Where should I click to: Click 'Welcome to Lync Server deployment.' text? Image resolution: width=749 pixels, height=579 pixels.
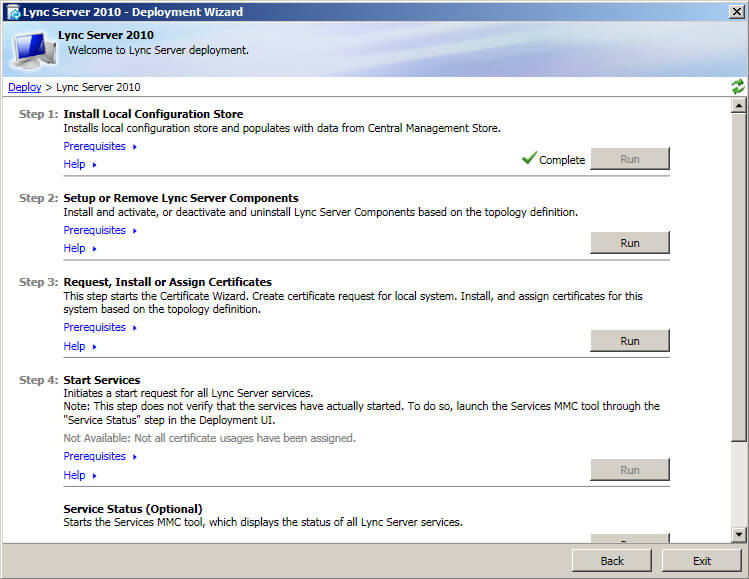pos(158,50)
